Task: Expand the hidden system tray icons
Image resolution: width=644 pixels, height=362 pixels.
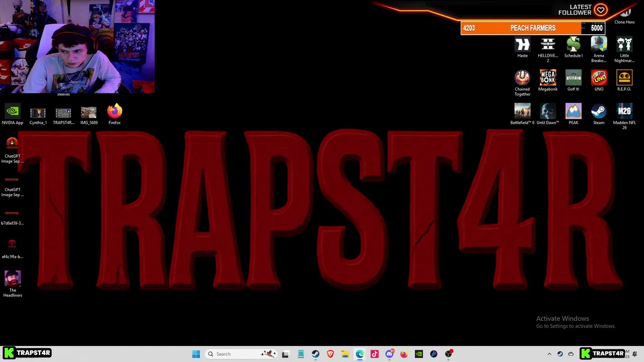Action: coord(549,354)
